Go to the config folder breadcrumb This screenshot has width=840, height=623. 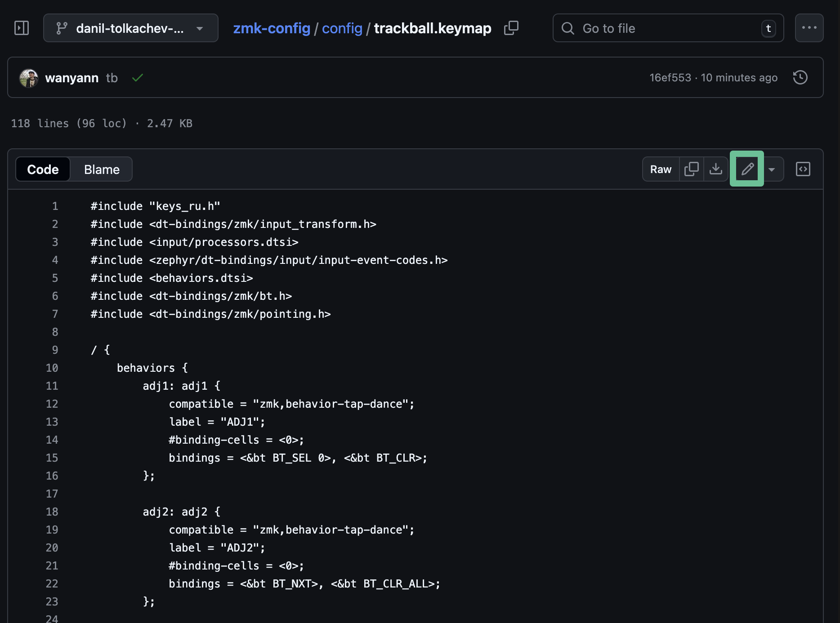(342, 28)
